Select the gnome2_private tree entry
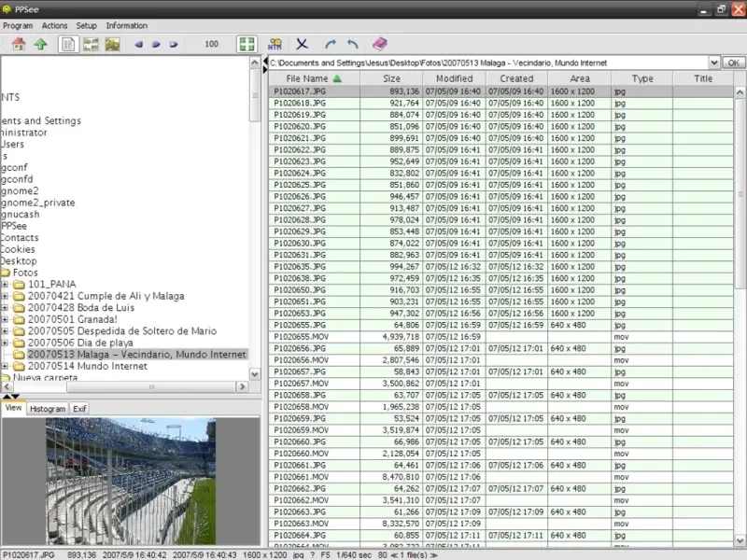The image size is (747, 560). point(38,203)
